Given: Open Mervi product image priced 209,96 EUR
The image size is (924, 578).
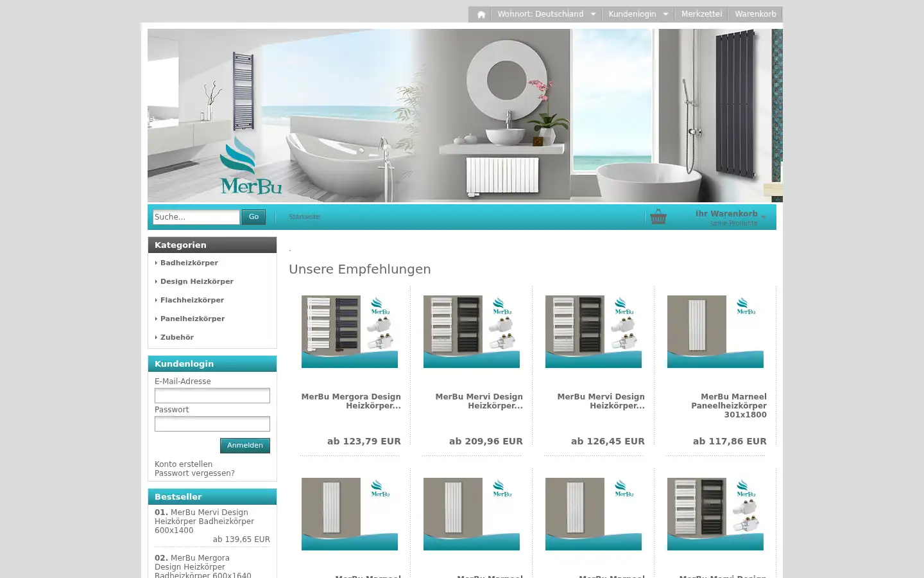Looking at the screenshot, I should [472, 331].
